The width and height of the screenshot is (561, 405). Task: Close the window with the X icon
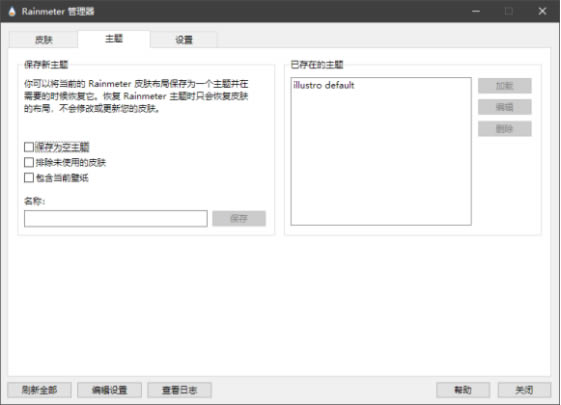[x=542, y=11]
